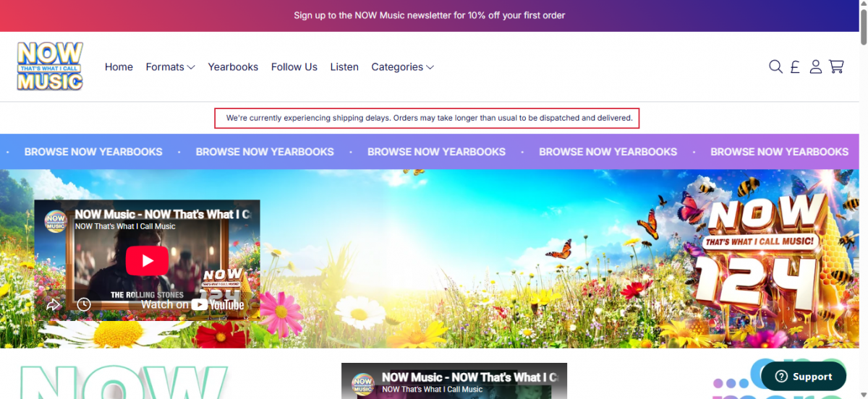The width and height of the screenshot is (868, 399).
Task: Change currency with the pound icon
Action: tap(795, 66)
